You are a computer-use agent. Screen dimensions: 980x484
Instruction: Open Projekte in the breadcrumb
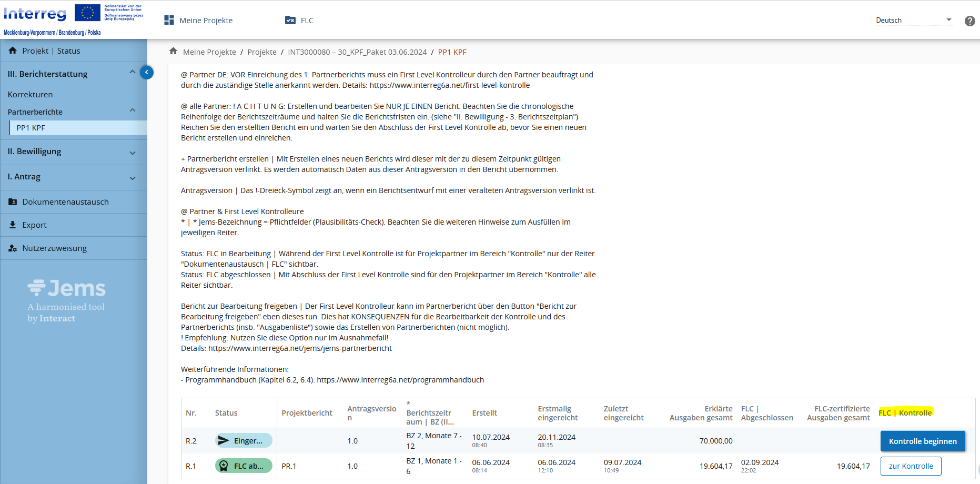[262, 52]
